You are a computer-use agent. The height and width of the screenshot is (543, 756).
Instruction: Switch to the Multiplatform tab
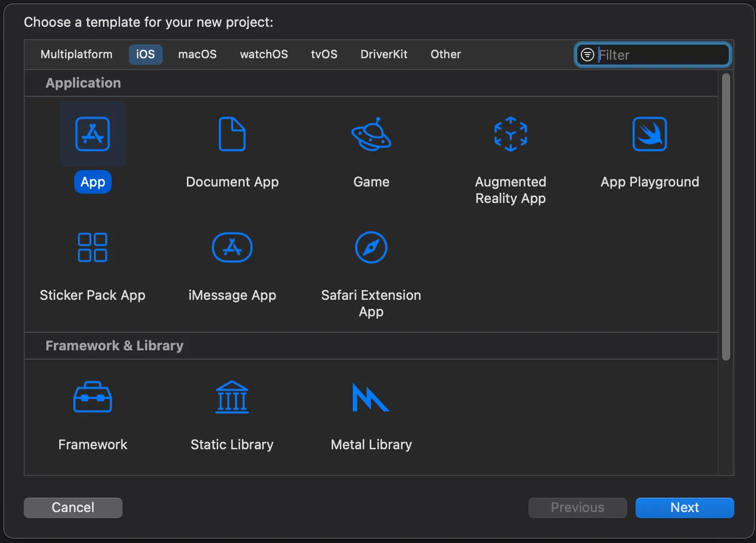[x=77, y=54]
